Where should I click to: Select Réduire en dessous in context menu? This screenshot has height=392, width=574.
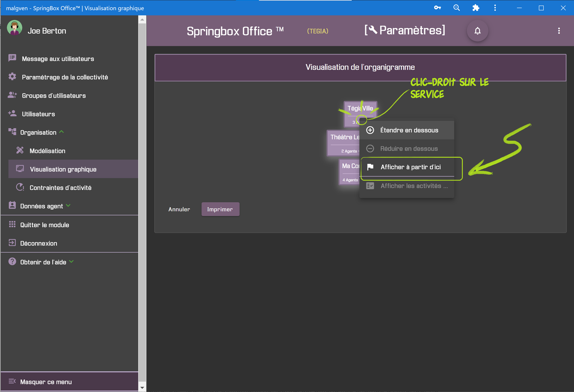(407, 149)
